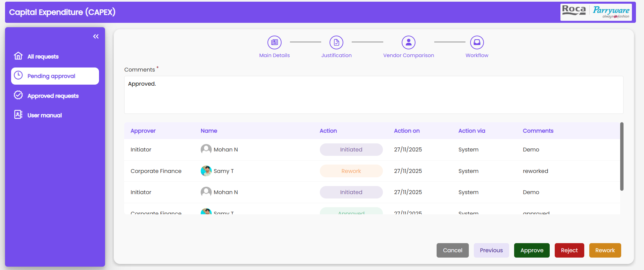The image size is (644, 270).
Task: Select the Workflow step icon
Action: click(x=477, y=43)
